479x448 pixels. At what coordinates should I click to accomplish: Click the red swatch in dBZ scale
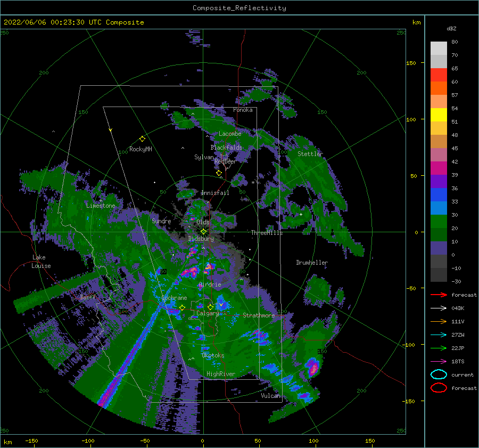pos(439,75)
